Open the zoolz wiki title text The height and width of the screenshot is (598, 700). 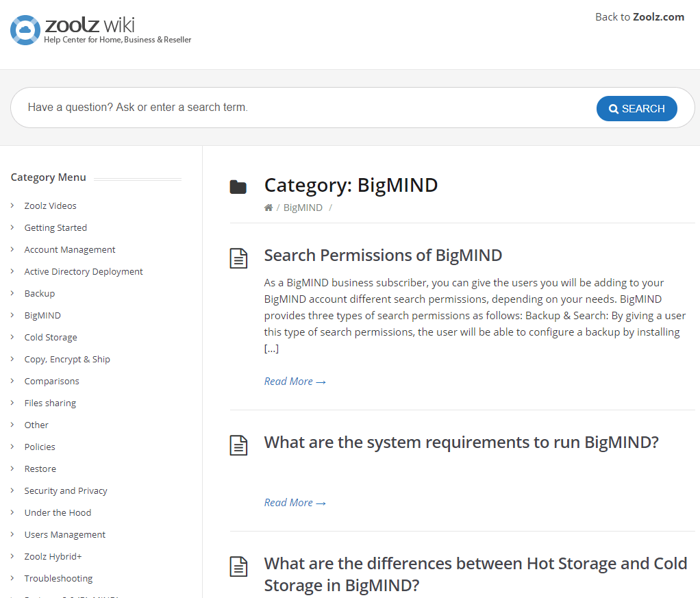(x=90, y=25)
